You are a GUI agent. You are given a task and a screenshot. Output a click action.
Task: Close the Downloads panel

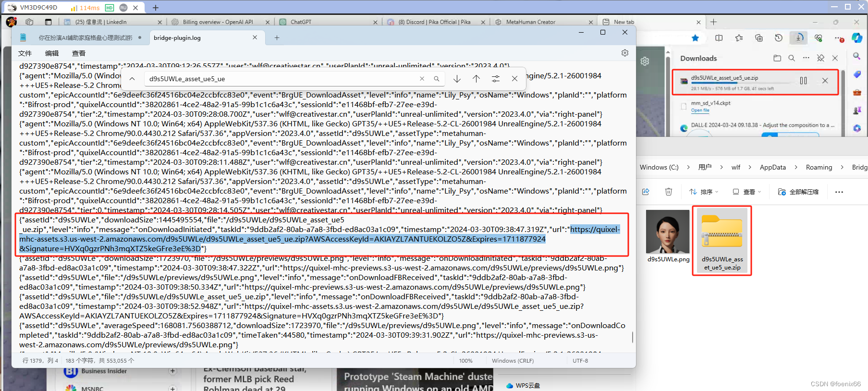(x=835, y=58)
